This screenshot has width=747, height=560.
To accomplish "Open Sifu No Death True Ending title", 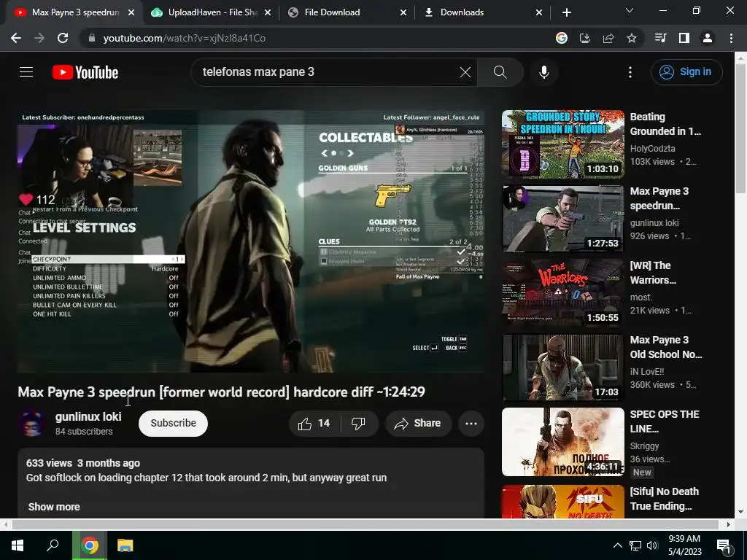I will click(664, 499).
